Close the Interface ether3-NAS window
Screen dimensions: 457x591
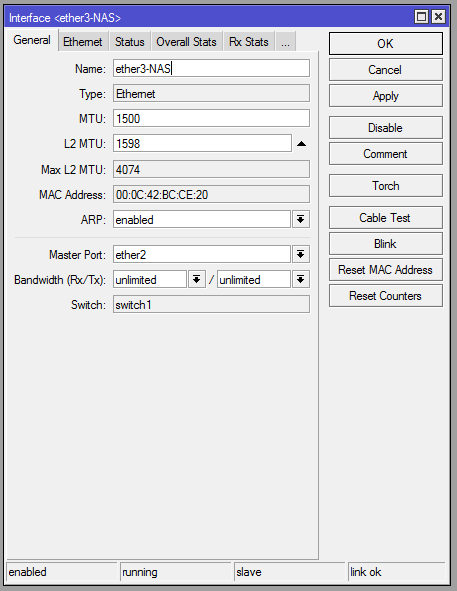coord(438,17)
